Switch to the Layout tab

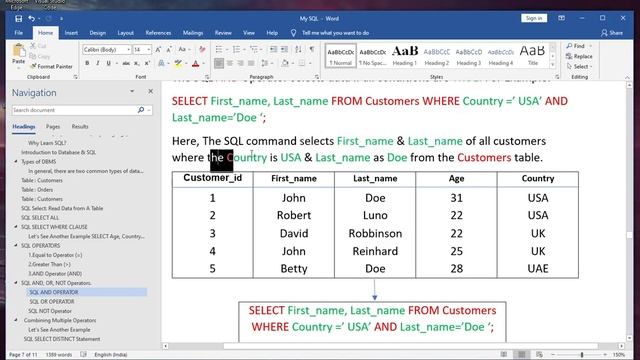(x=125, y=33)
